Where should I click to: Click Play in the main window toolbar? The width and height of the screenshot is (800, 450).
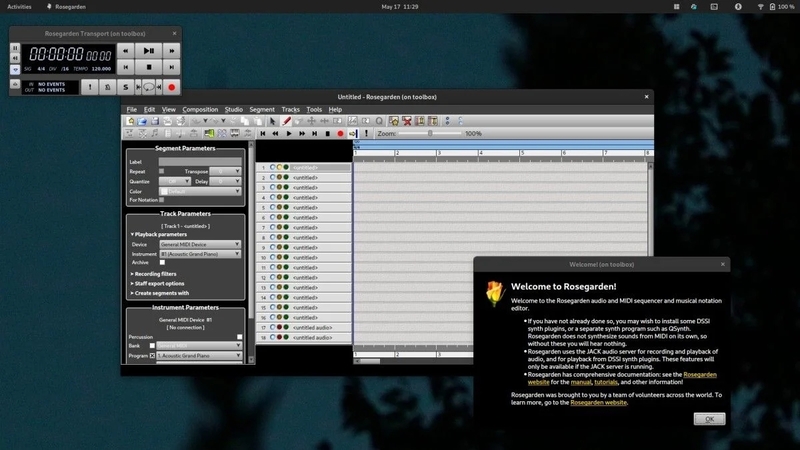coord(289,134)
